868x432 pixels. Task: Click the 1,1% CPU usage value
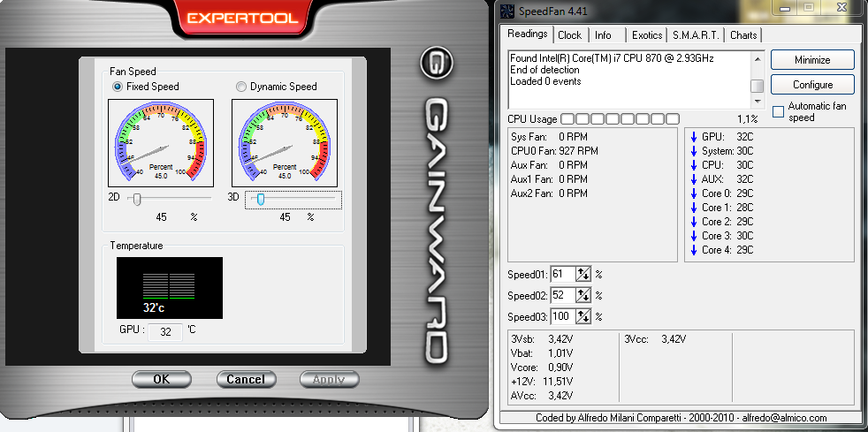click(x=747, y=119)
